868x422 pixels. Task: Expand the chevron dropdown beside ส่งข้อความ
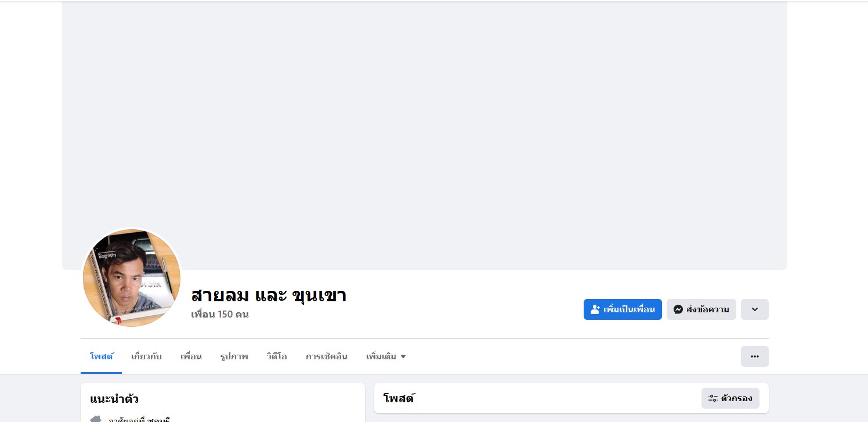[x=754, y=309]
